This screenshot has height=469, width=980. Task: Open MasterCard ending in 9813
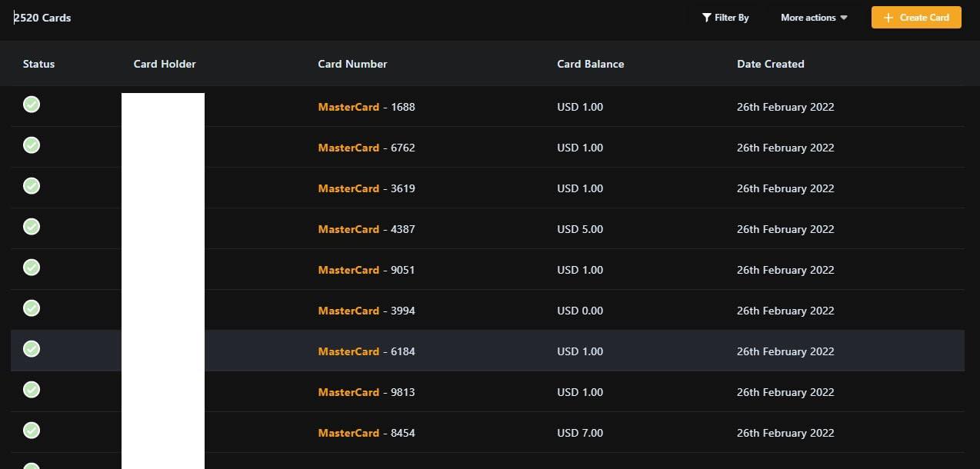[366, 392]
